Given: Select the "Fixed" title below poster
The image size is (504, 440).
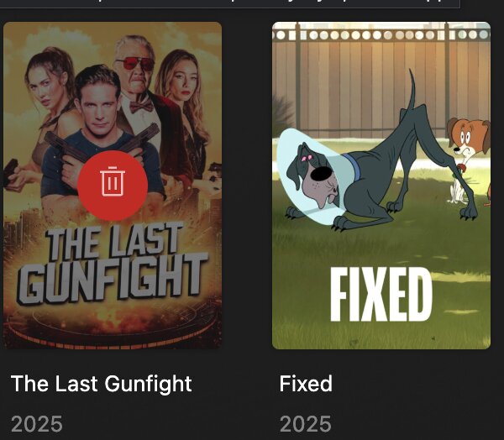Looking at the screenshot, I should (x=306, y=384).
